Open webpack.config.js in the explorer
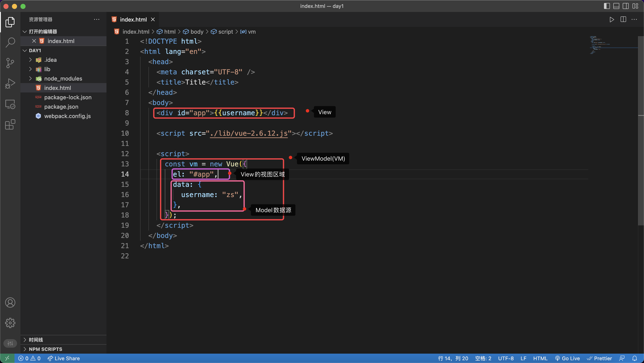Viewport: 644px width, 363px height. [x=67, y=116]
